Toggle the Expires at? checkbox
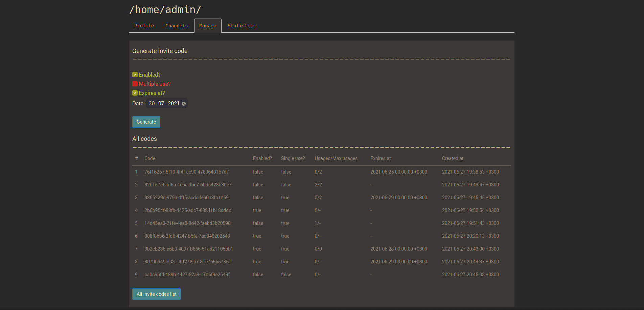 point(135,93)
